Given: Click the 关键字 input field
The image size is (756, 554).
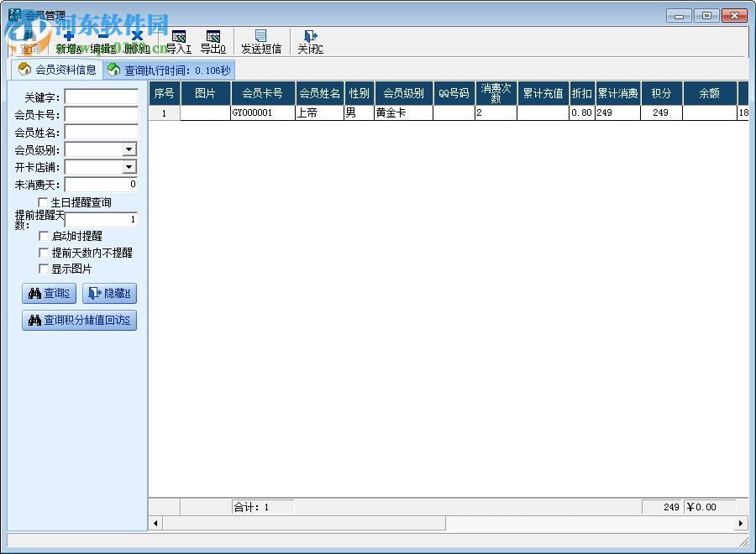Looking at the screenshot, I should point(102,97).
